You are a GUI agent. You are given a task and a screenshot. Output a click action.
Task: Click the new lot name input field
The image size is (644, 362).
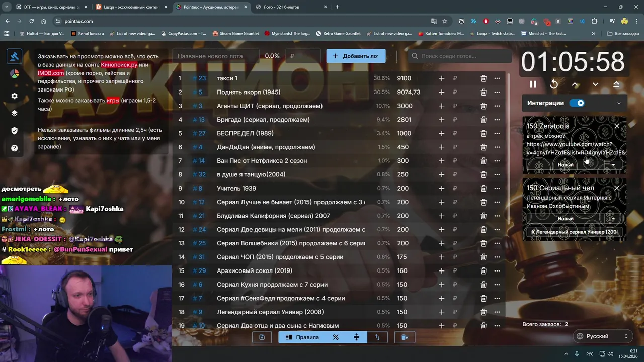(x=215, y=56)
